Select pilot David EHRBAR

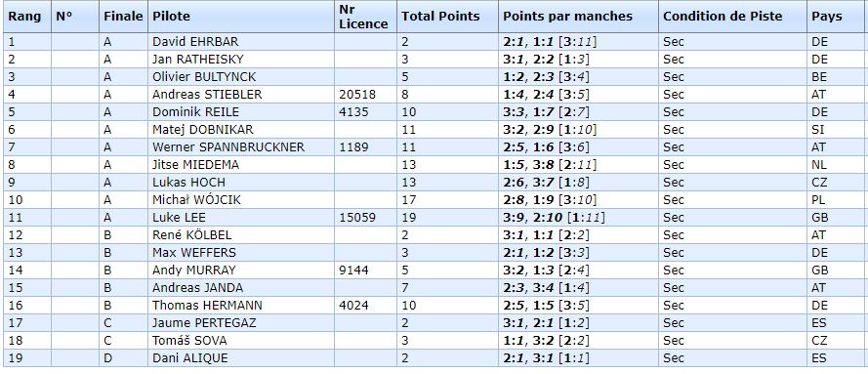tap(195, 41)
